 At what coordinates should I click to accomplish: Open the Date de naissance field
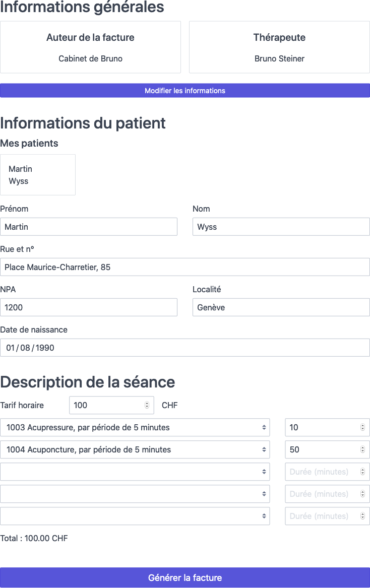(x=185, y=348)
